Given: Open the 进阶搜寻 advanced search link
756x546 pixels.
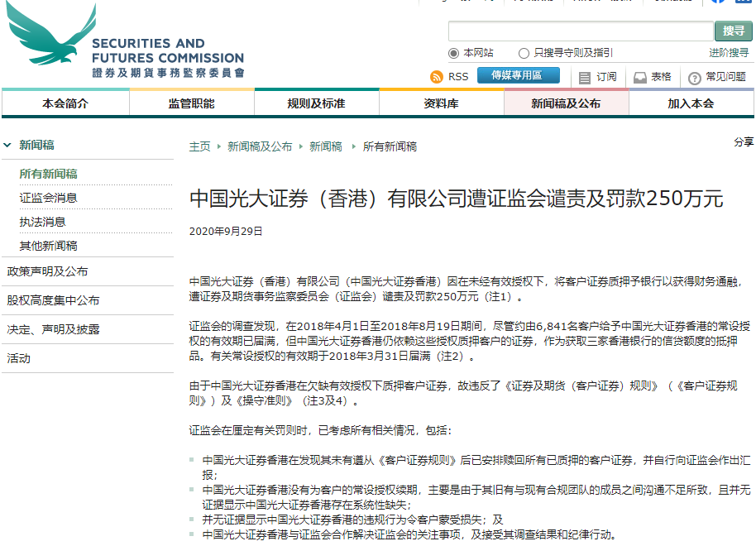Looking at the screenshot, I should click(x=729, y=53).
